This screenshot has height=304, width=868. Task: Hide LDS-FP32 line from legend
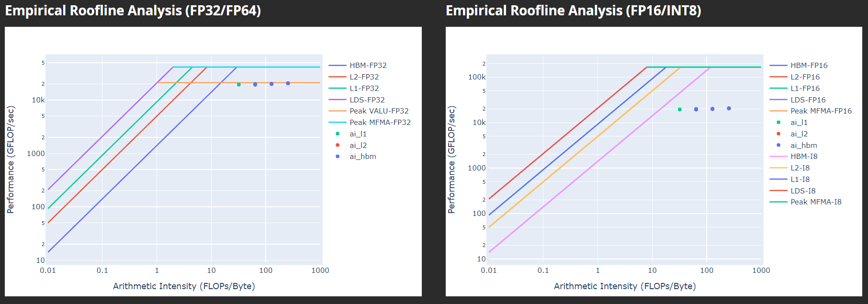click(367, 100)
